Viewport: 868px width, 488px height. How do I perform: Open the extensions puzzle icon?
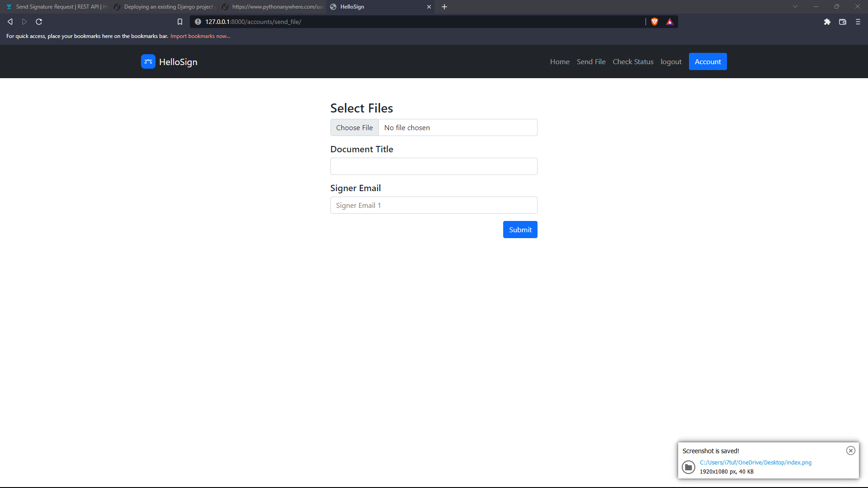[x=827, y=22]
